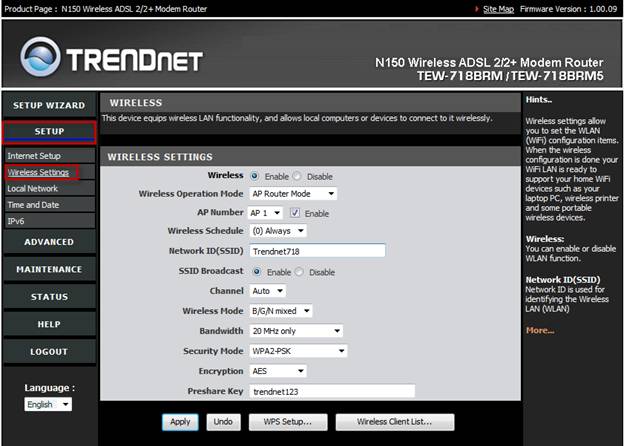The width and height of the screenshot is (624, 446).
Task: Open the Language dropdown
Action: click(48, 404)
